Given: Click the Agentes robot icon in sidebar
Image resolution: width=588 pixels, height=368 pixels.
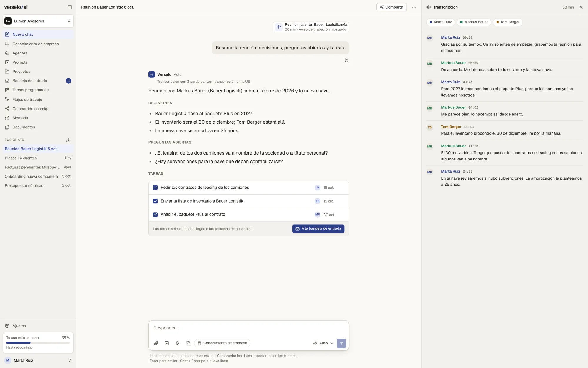Looking at the screenshot, I should pyautogui.click(x=7, y=53).
